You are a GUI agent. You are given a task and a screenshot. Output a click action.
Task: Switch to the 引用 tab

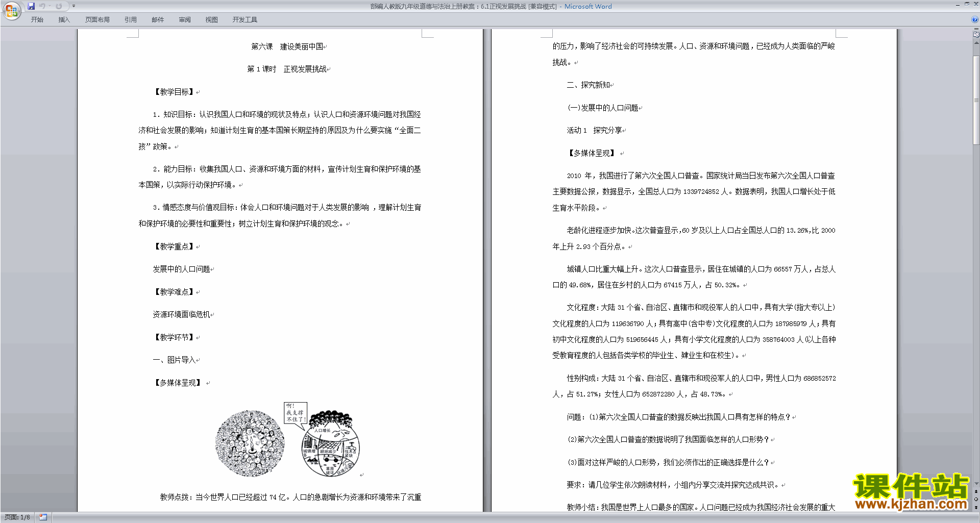point(130,19)
